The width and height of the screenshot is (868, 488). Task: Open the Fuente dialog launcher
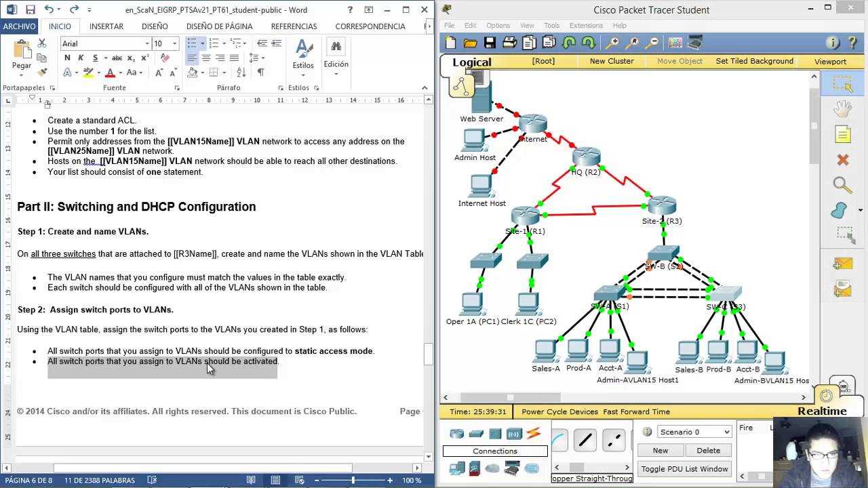tap(177, 88)
